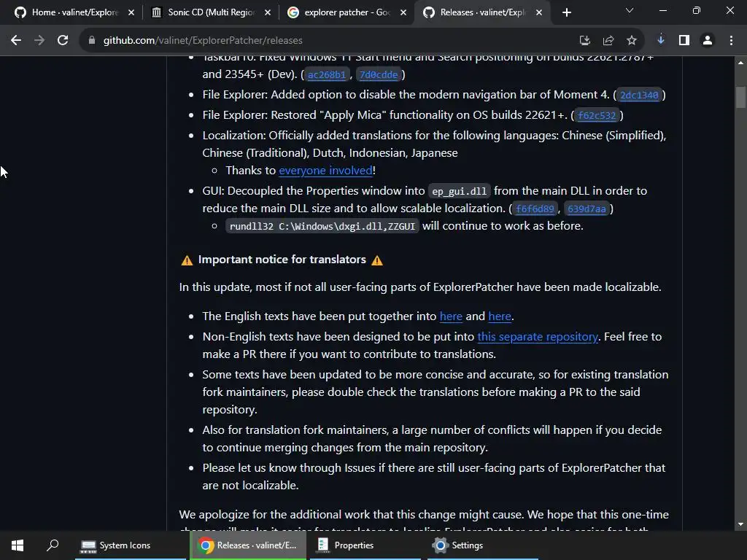Close the Home valinet/ExplorerPatcher tab
This screenshot has height=560, width=747.
(x=131, y=12)
